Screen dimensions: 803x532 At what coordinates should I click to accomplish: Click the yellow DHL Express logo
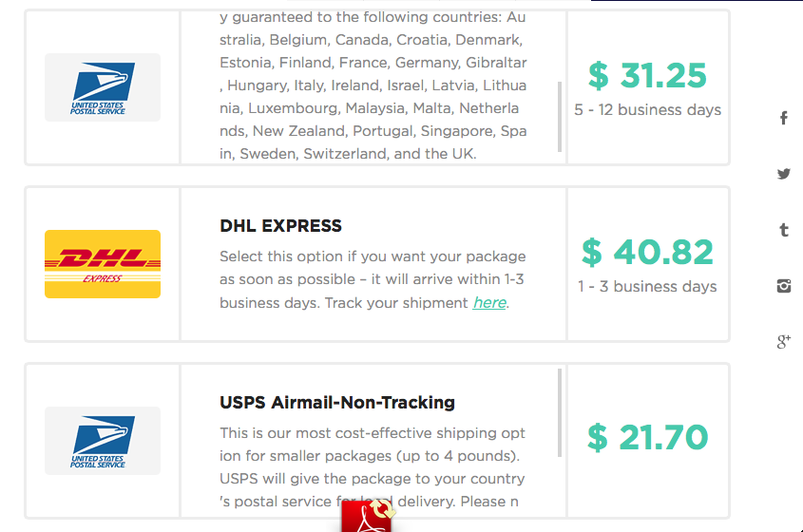coord(103,264)
